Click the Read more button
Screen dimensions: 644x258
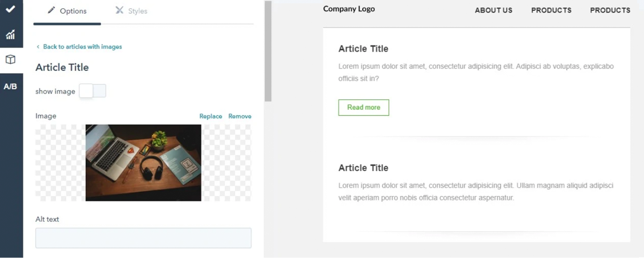(364, 107)
